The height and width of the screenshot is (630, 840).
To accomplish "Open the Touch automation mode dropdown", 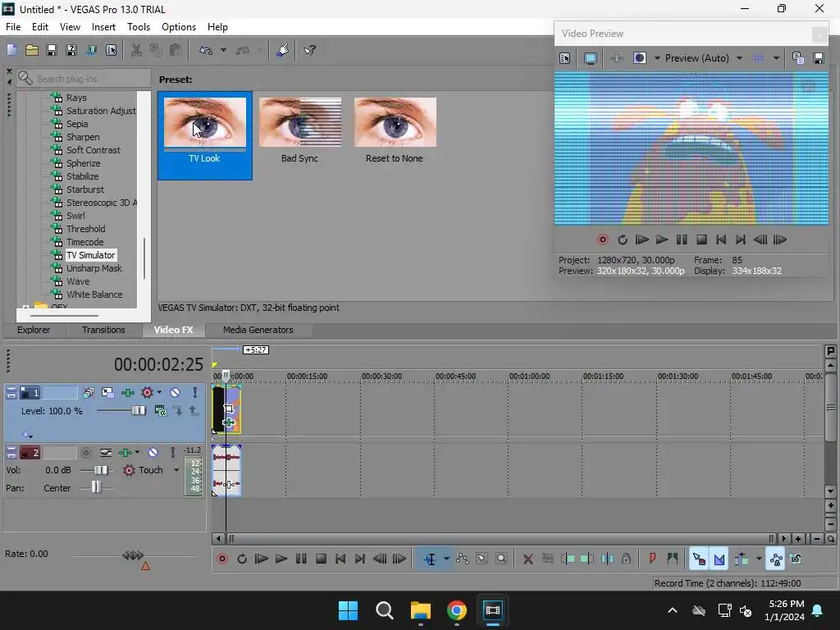I will pos(176,470).
